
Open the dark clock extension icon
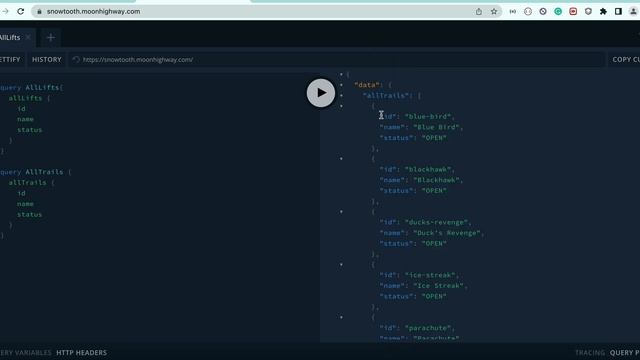[543, 11]
